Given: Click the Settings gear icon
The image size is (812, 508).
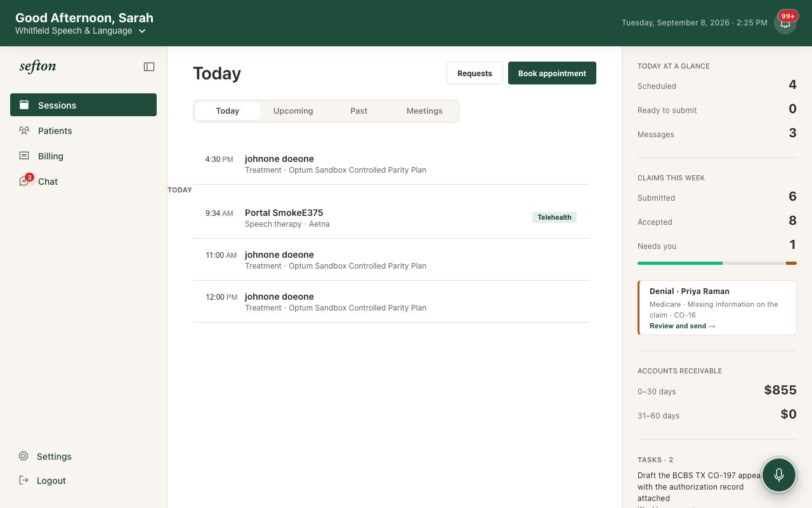Looking at the screenshot, I should click(23, 456).
